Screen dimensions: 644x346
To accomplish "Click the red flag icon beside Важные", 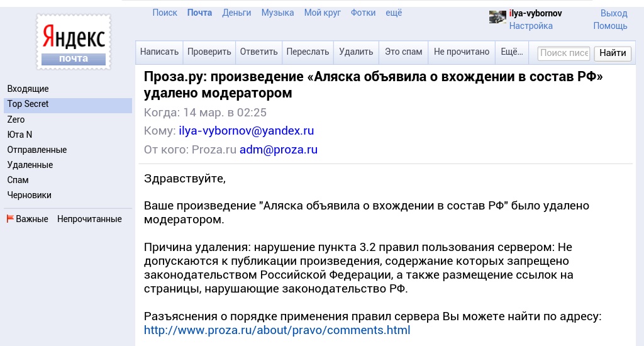I will tap(10, 219).
